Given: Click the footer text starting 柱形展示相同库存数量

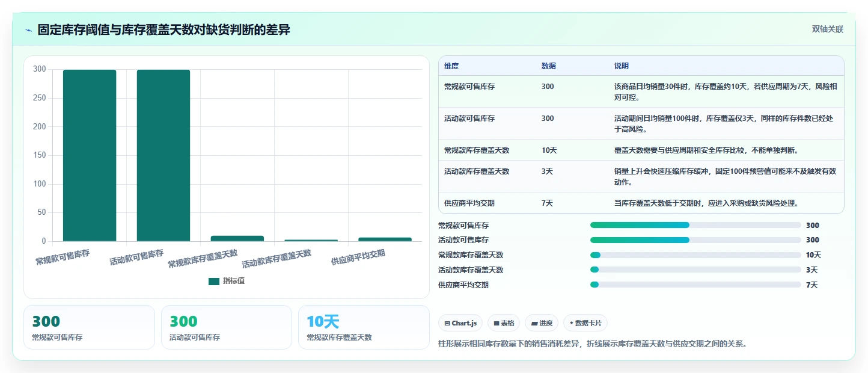Looking at the screenshot, I should tap(593, 344).
